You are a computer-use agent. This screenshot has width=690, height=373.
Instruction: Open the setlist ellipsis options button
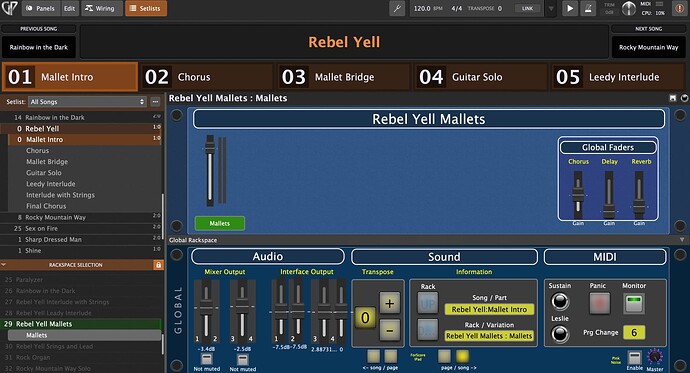pyautogui.click(x=155, y=102)
